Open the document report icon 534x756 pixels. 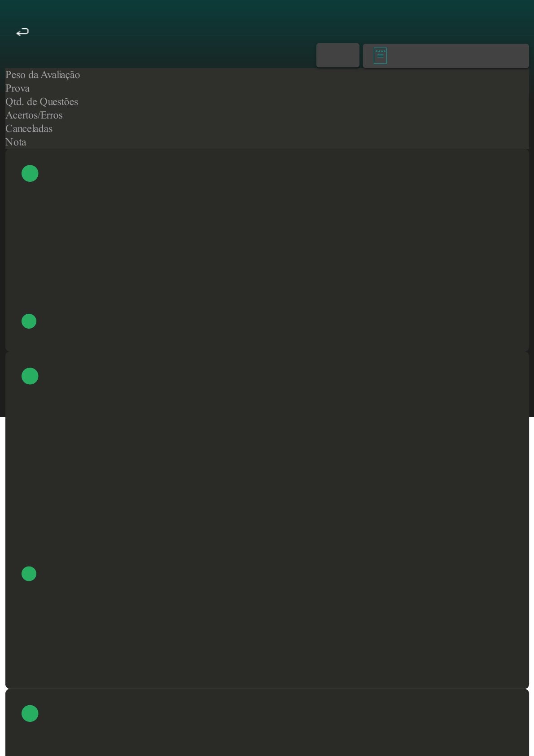(380, 56)
